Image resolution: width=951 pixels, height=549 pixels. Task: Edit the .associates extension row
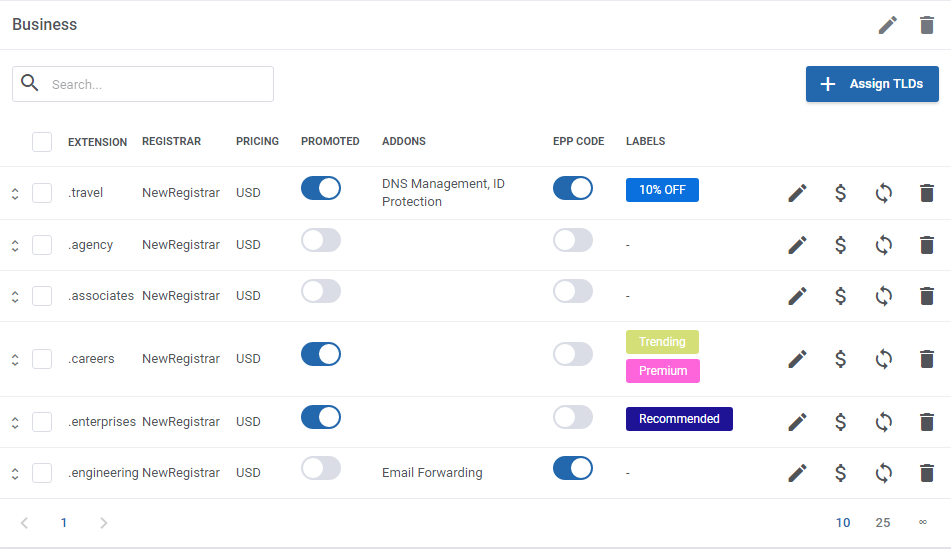click(798, 296)
